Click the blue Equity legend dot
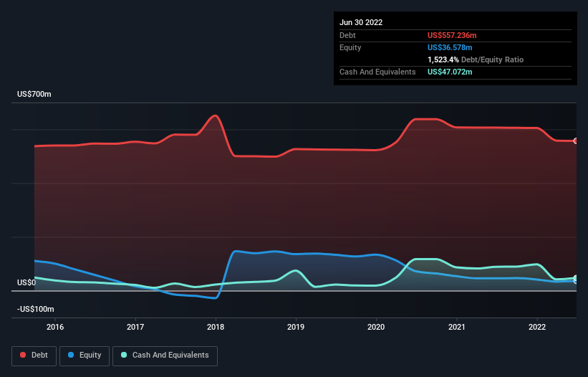The image size is (588, 377). 71,355
